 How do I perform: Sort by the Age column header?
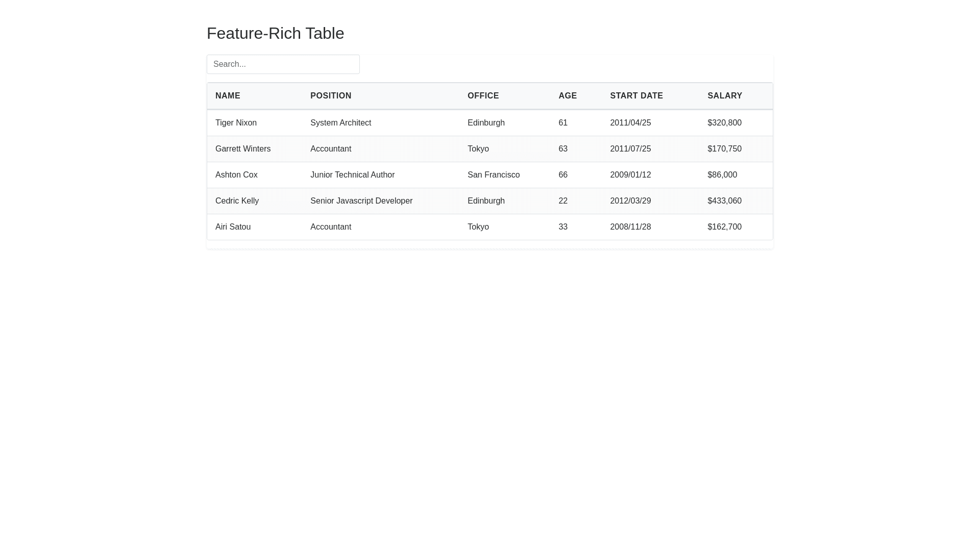(567, 96)
